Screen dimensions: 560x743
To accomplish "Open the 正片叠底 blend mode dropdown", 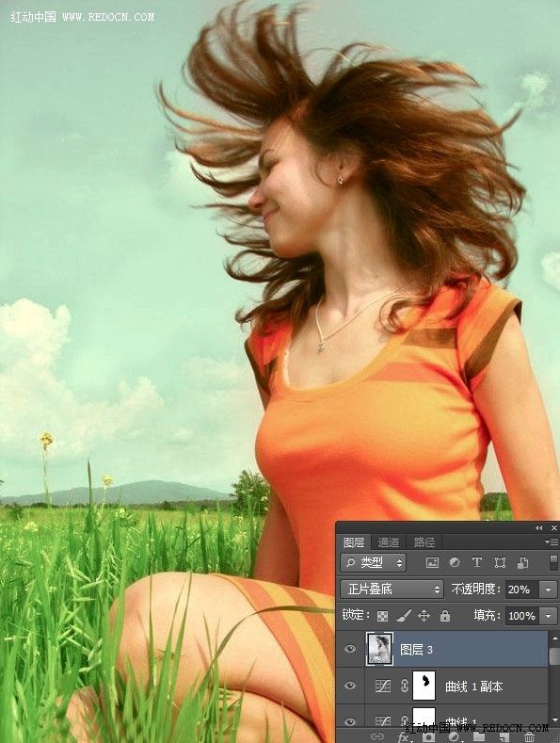I will coord(392,589).
